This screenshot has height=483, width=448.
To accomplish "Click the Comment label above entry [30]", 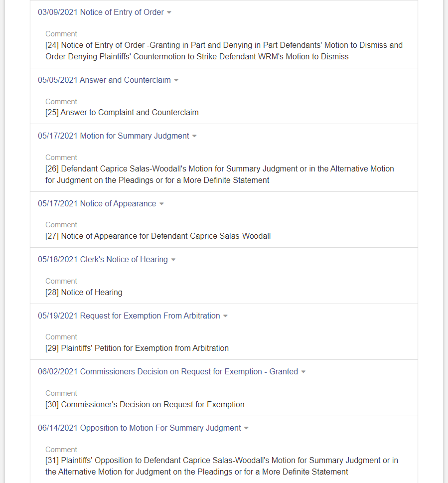I will tap(61, 393).
